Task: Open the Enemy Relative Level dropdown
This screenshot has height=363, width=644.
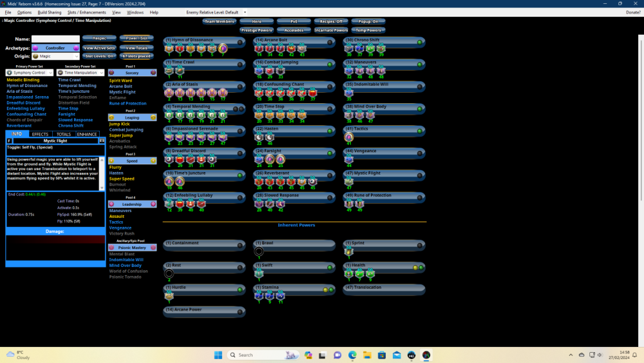Action: (x=245, y=12)
